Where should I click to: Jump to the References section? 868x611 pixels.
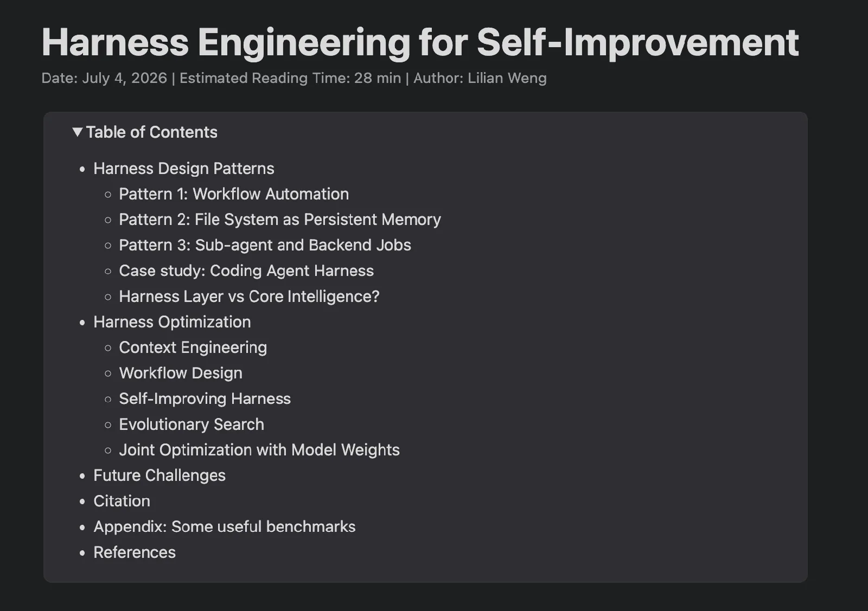(135, 552)
